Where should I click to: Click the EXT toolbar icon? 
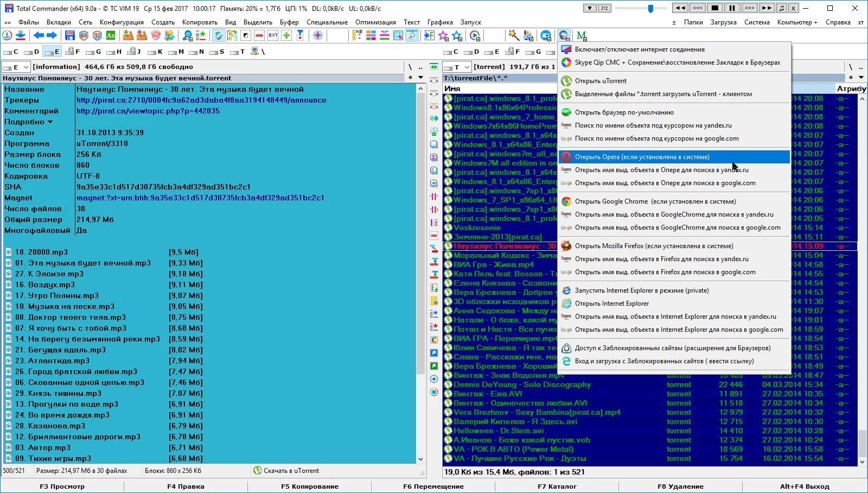tap(273, 36)
